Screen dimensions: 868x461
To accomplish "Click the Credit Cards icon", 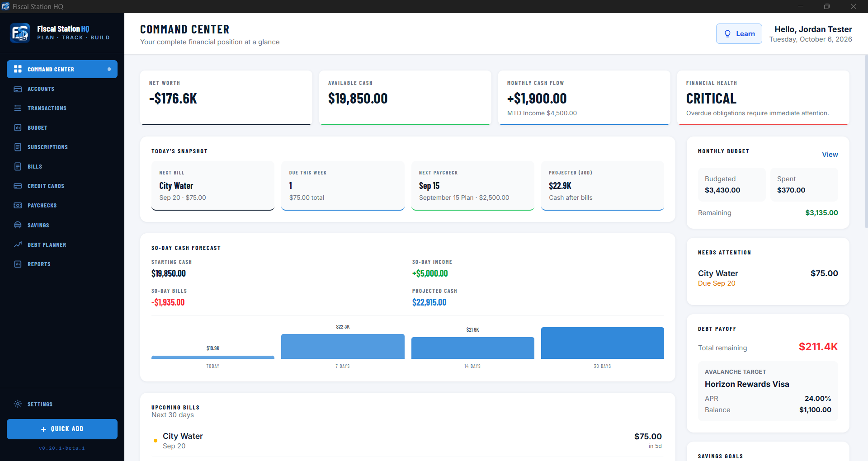I will click(18, 186).
